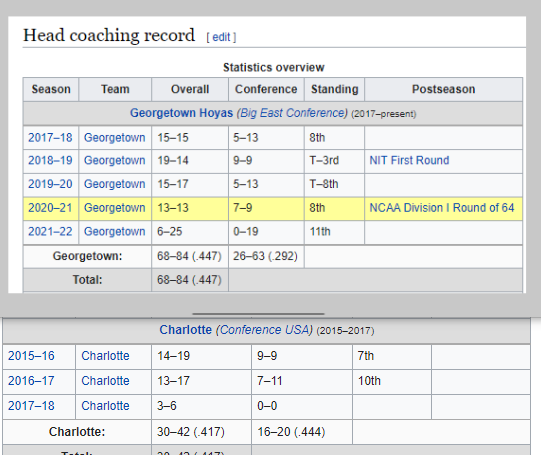This screenshot has height=455, width=541.
Task: Open the 2020–21 season link
Action: pos(50,208)
